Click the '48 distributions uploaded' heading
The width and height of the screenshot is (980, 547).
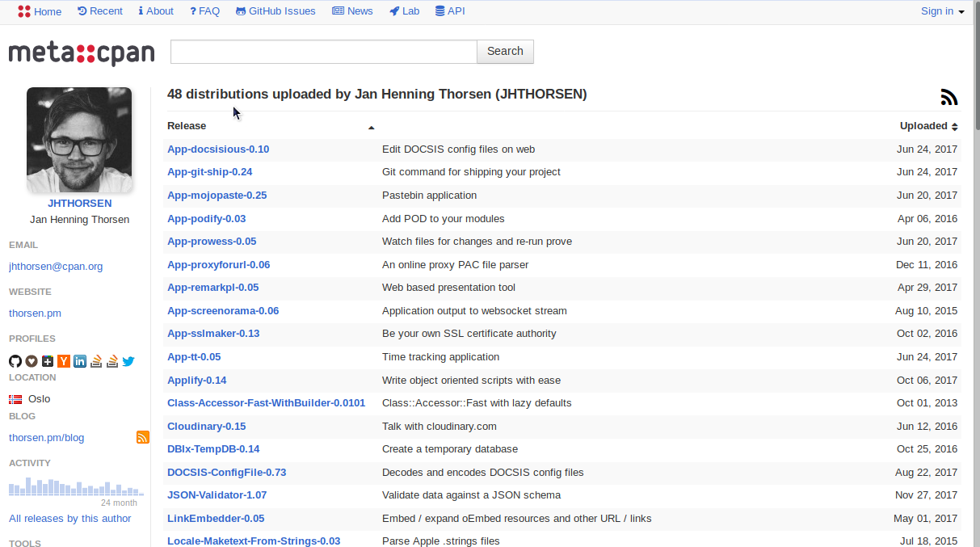coord(377,95)
